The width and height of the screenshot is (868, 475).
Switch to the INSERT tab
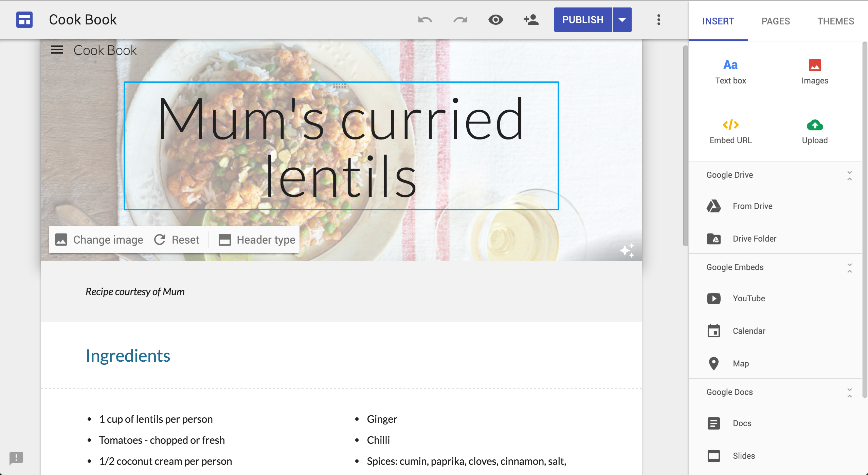click(718, 21)
